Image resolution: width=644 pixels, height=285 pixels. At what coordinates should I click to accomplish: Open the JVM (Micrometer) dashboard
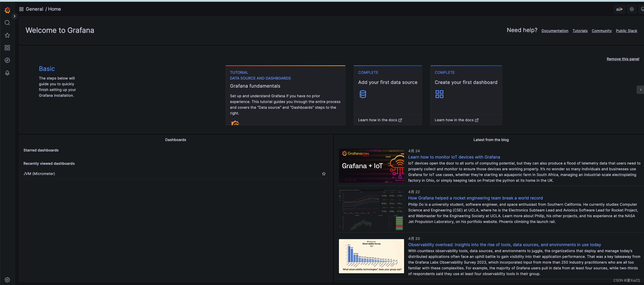[39, 174]
